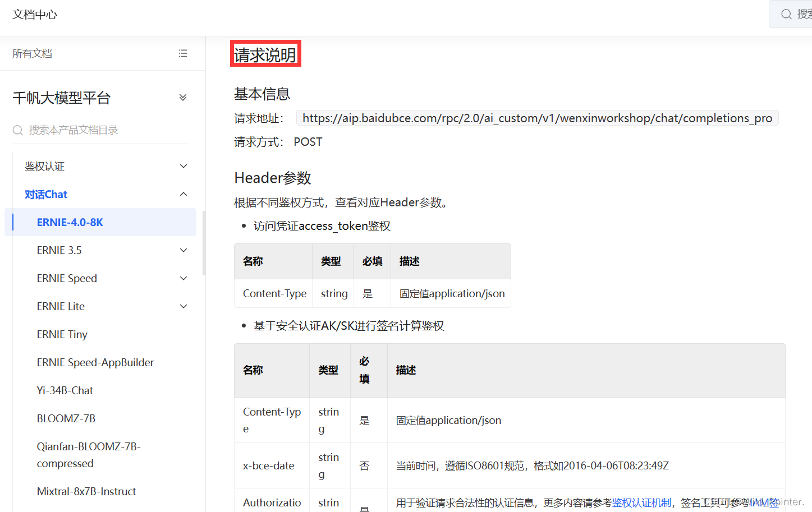Open the Yi-34B-Chat documentation
812x512 pixels.
pyautogui.click(x=63, y=390)
